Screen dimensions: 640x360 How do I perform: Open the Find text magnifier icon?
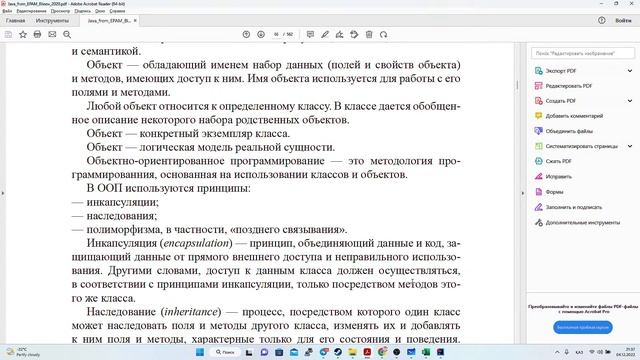point(67,35)
